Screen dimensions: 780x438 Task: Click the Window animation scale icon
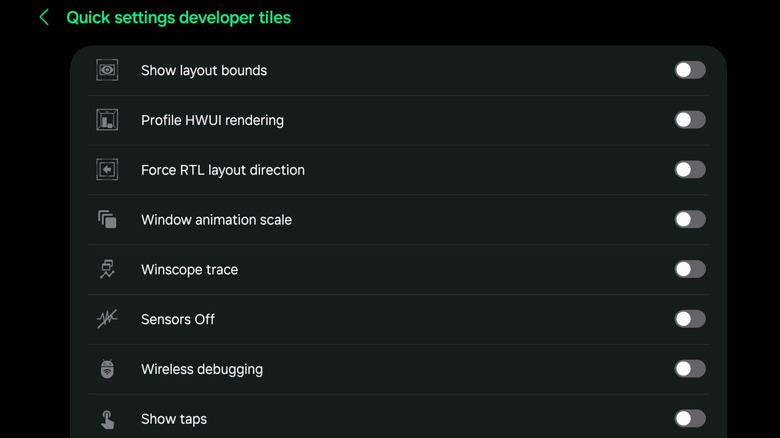pos(107,220)
